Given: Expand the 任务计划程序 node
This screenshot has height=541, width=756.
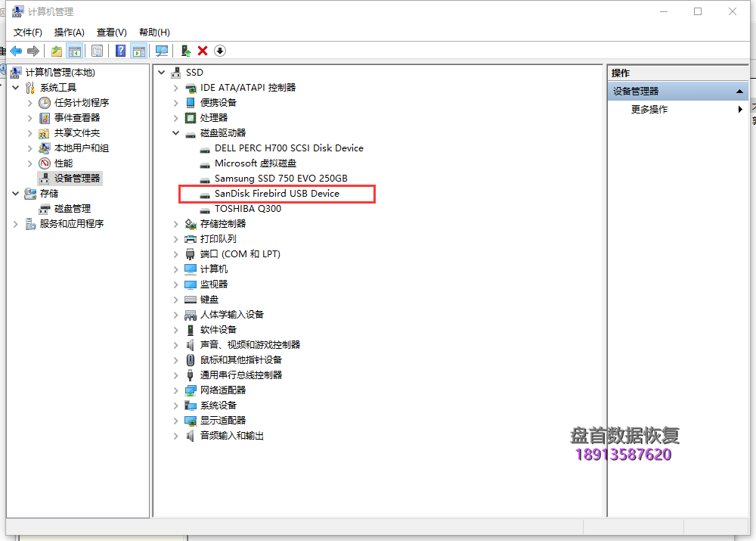Looking at the screenshot, I should pyautogui.click(x=30, y=103).
